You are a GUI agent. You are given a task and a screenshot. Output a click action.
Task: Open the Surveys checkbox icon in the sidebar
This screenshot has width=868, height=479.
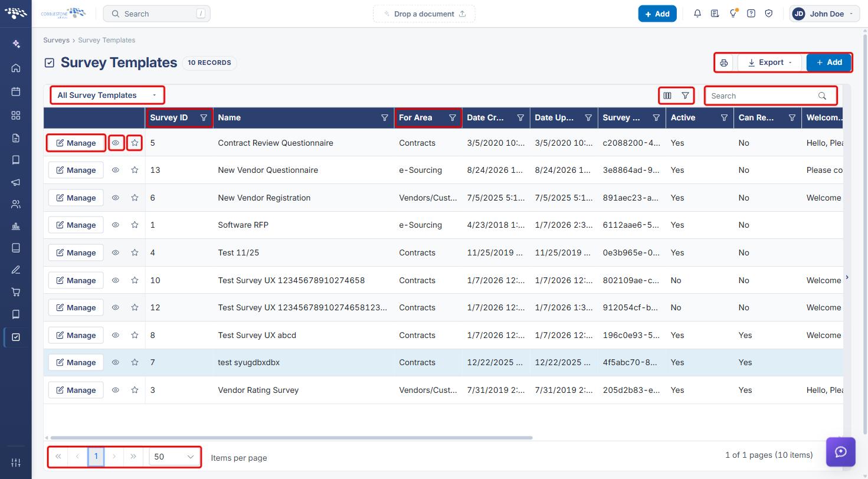[x=16, y=337]
